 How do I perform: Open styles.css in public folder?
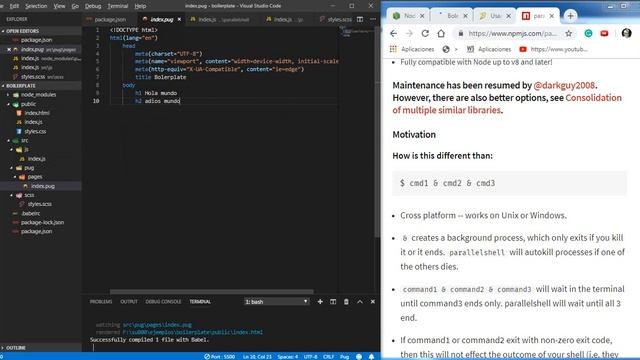click(35, 131)
